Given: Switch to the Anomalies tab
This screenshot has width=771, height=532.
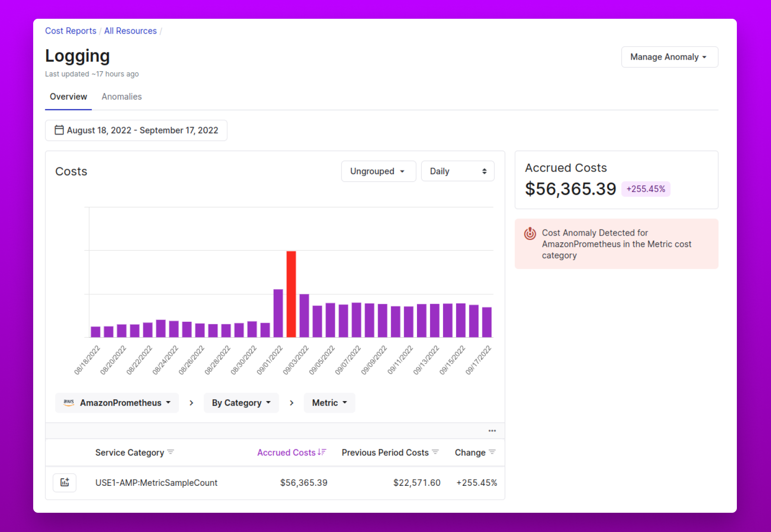Looking at the screenshot, I should point(122,97).
